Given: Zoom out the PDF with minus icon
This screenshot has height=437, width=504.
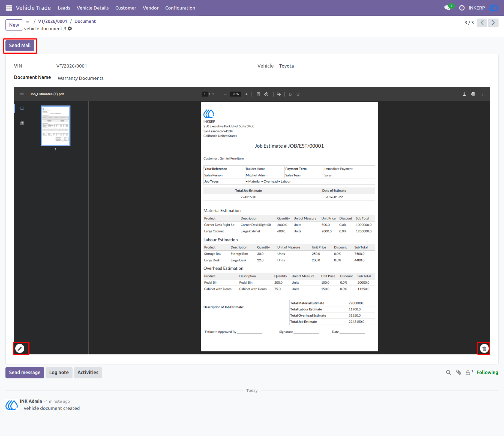Looking at the screenshot, I should click(225, 94).
